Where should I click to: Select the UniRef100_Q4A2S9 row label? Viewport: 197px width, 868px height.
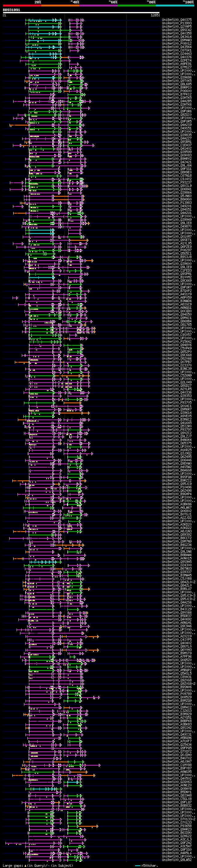(x=177, y=125)
